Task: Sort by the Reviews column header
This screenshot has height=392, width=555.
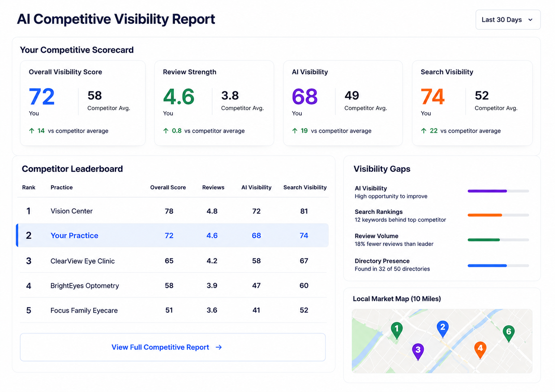Action: coord(213,187)
